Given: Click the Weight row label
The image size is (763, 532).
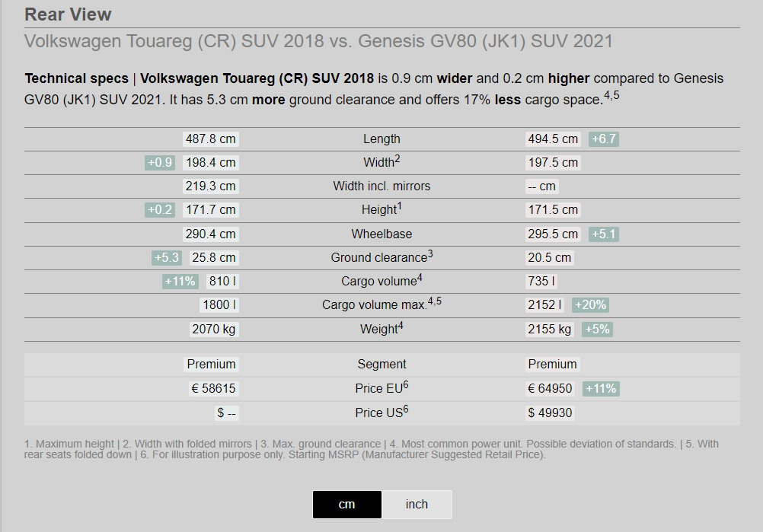Looking at the screenshot, I should pyautogui.click(x=381, y=328).
